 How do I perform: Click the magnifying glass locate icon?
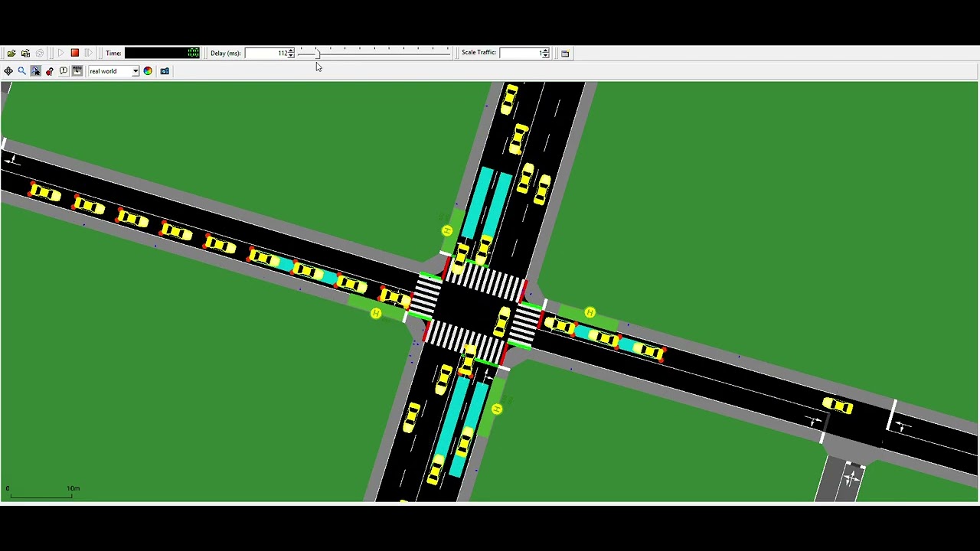22,71
